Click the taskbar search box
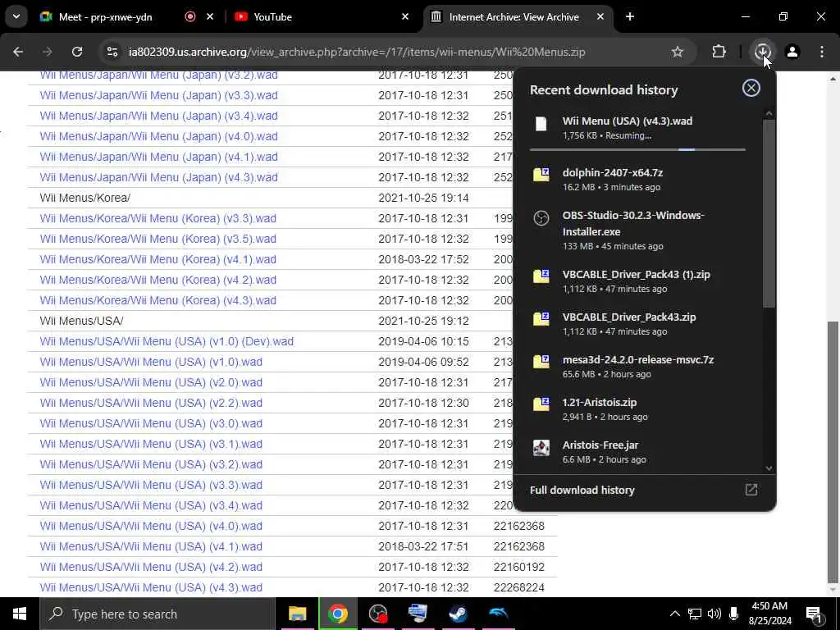This screenshot has width=840, height=630. (x=157, y=614)
